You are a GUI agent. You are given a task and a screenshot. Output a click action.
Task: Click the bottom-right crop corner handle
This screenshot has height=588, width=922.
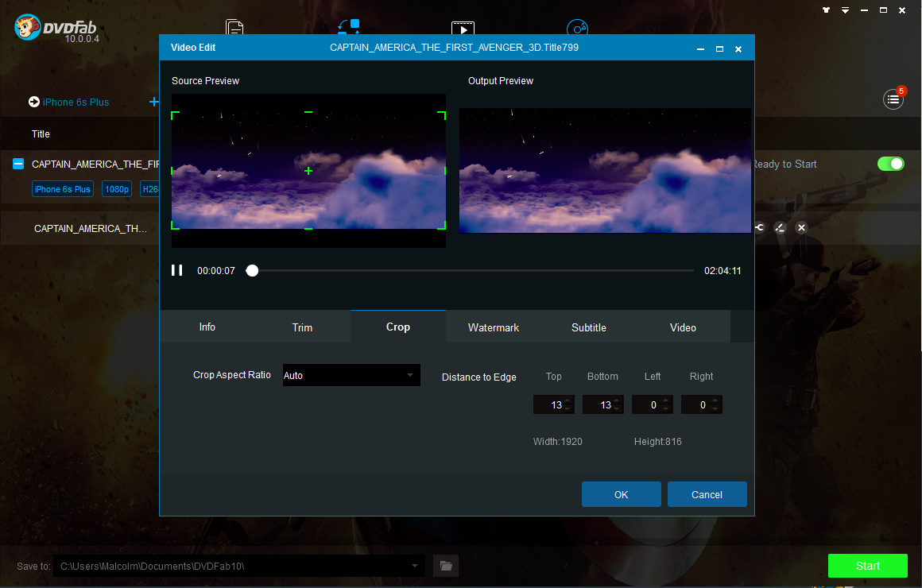pyautogui.click(x=442, y=226)
